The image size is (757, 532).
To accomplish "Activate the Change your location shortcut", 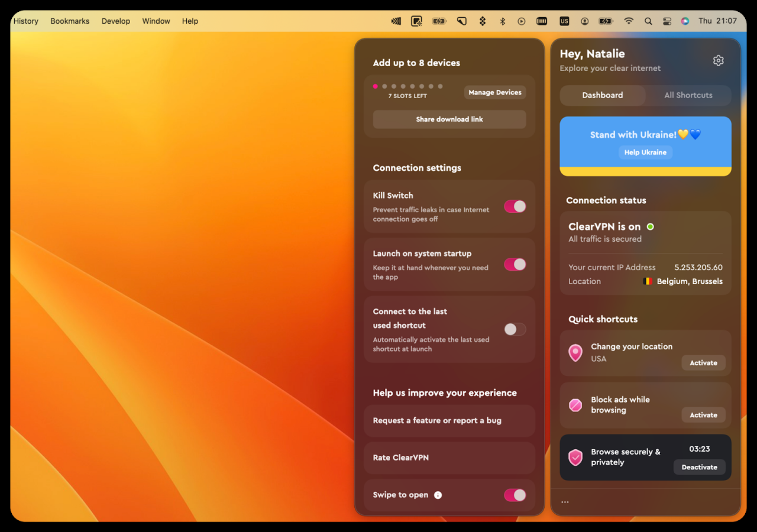I will click(703, 363).
